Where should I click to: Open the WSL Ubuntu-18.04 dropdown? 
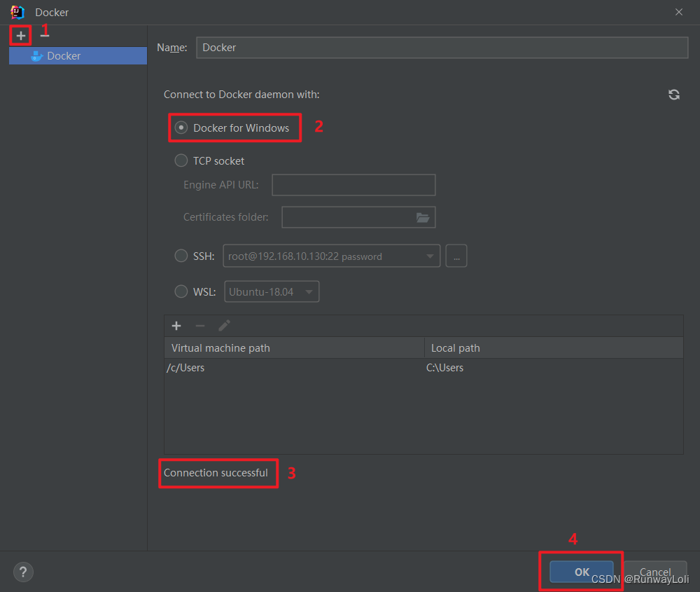click(x=272, y=291)
